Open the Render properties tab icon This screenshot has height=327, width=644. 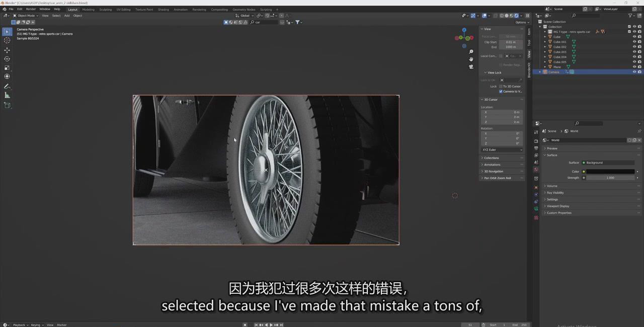click(x=536, y=141)
